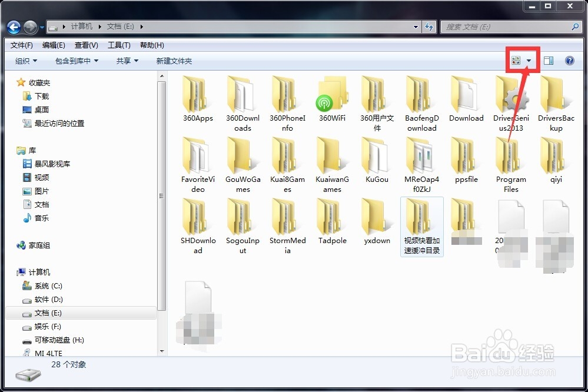The image size is (588, 392).
Task: Select 家庭组 in the navigation pane
Action: click(x=33, y=245)
